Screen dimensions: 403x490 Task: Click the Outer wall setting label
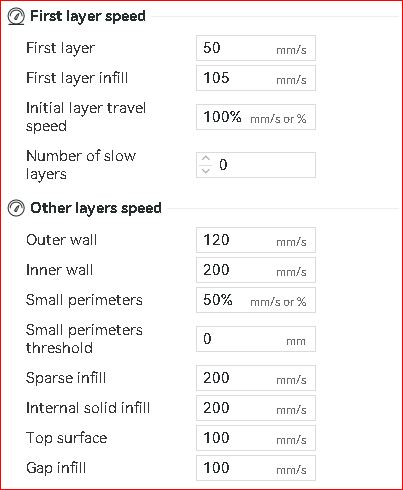62,240
